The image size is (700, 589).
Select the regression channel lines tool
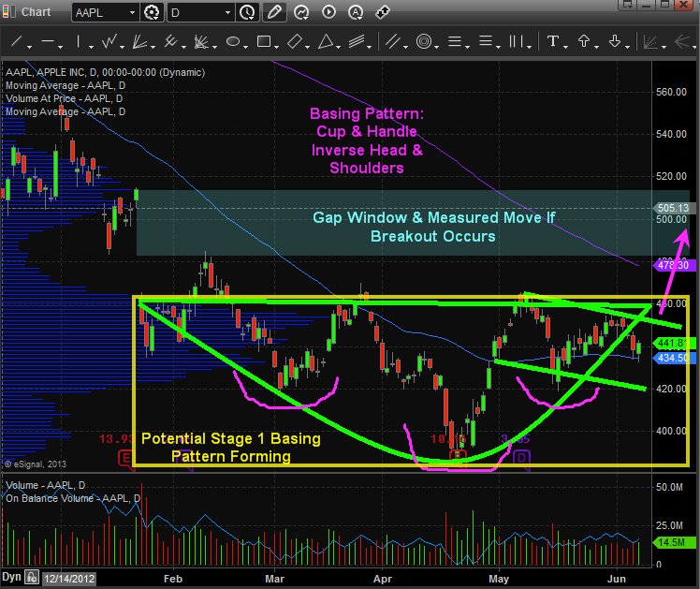pyautogui.click(x=357, y=41)
